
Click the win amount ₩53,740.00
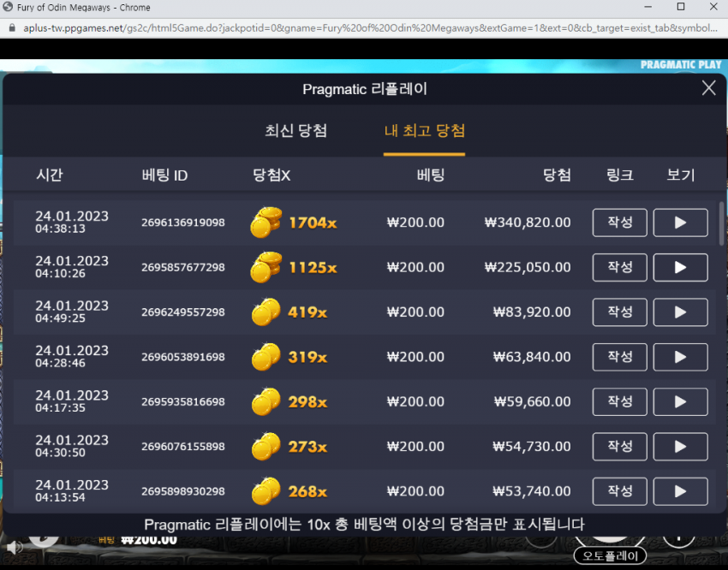[x=532, y=491]
